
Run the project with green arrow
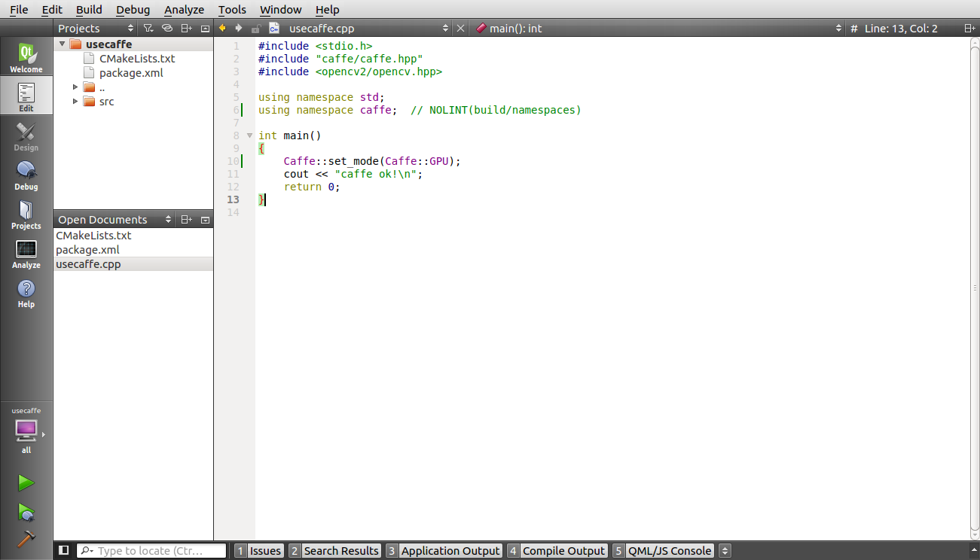(x=26, y=482)
